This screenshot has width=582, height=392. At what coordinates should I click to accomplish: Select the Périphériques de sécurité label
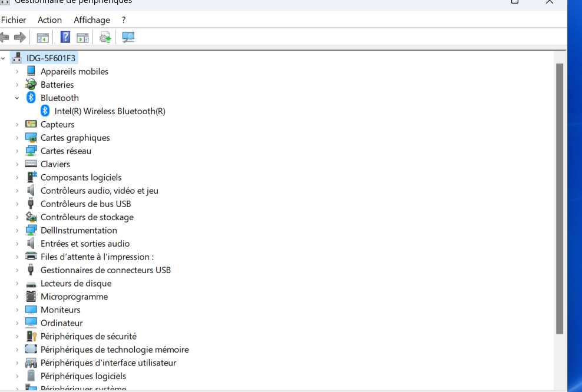(x=88, y=336)
